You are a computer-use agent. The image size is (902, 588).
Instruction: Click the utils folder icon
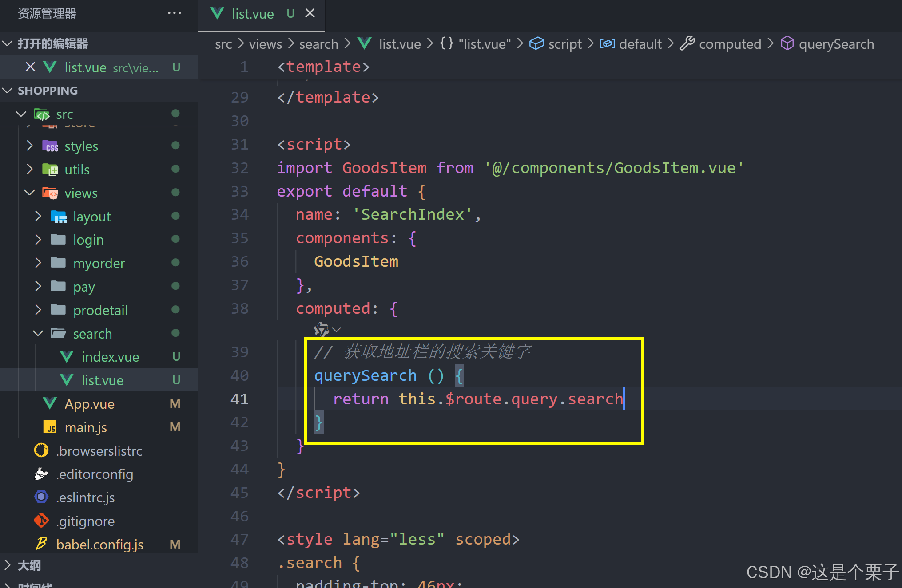pyautogui.click(x=50, y=170)
